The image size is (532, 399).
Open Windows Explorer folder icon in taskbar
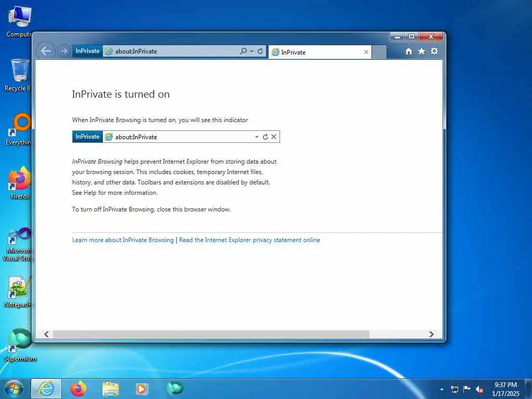point(111,389)
